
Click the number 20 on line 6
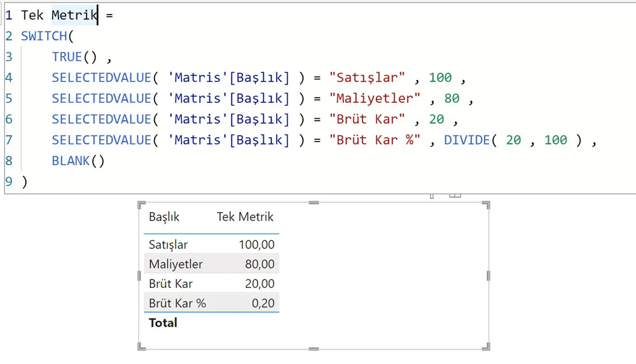pos(436,119)
